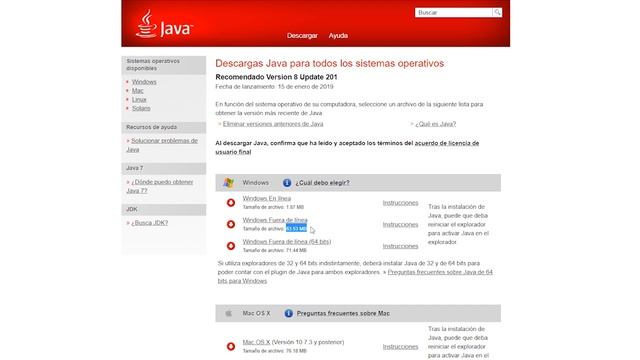Open Instrucciones for Windows En línea

[400, 202]
